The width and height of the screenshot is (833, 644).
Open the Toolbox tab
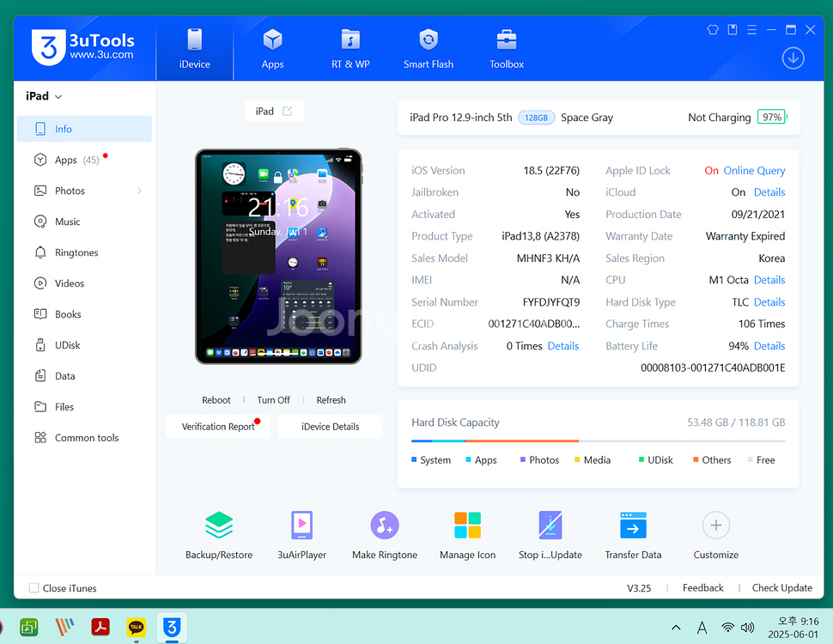click(x=507, y=49)
